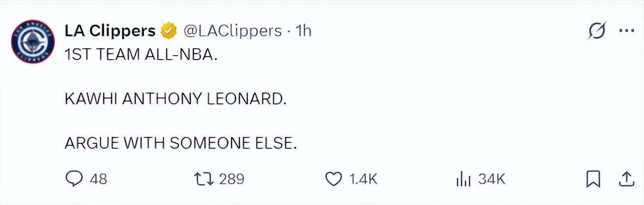Open the LA Clippers display name link
This screenshot has width=644, height=205.
coord(110,31)
